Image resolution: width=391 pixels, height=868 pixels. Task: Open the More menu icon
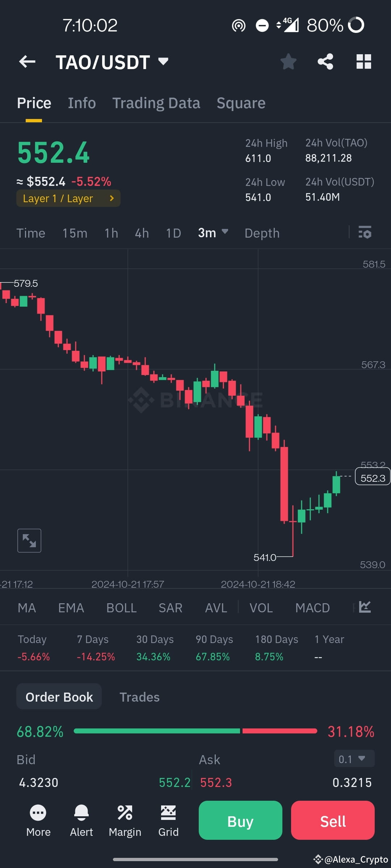point(38,820)
